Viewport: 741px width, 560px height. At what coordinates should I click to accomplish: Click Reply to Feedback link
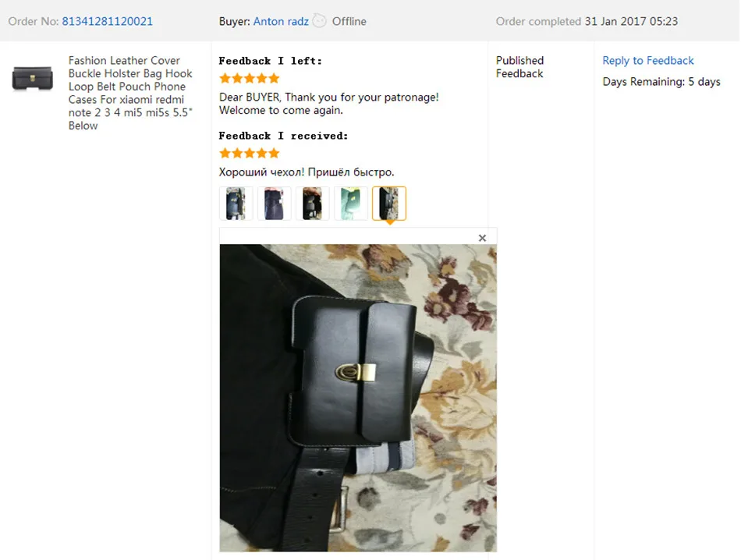click(648, 61)
